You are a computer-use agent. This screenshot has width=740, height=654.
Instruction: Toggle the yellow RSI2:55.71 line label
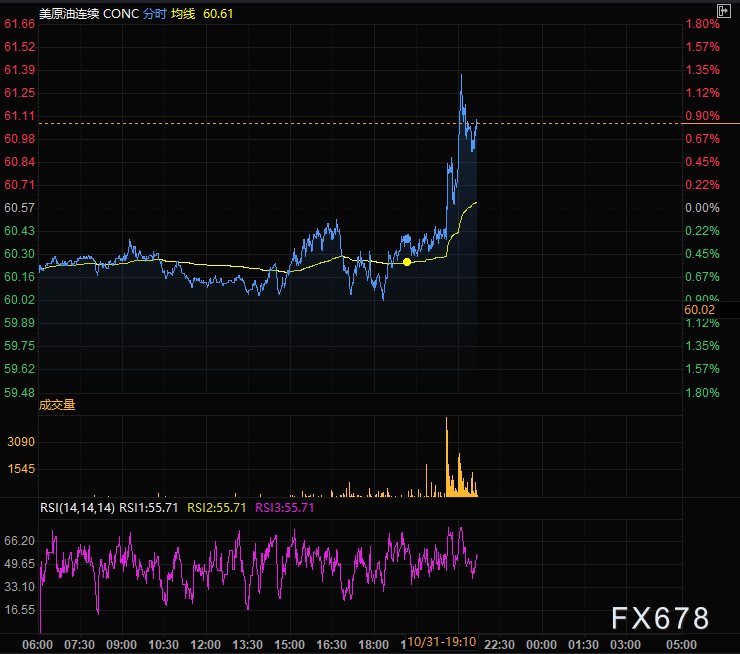coord(216,507)
